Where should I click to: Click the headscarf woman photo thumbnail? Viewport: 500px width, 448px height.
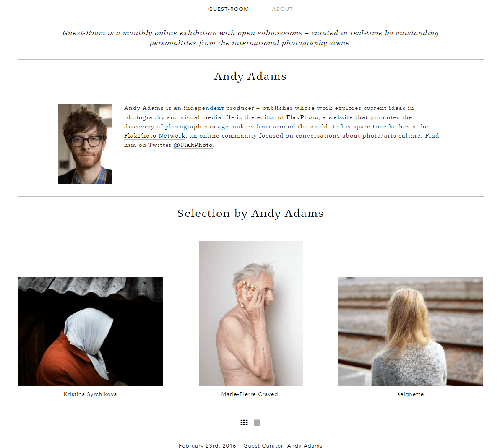click(x=91, y=331)
